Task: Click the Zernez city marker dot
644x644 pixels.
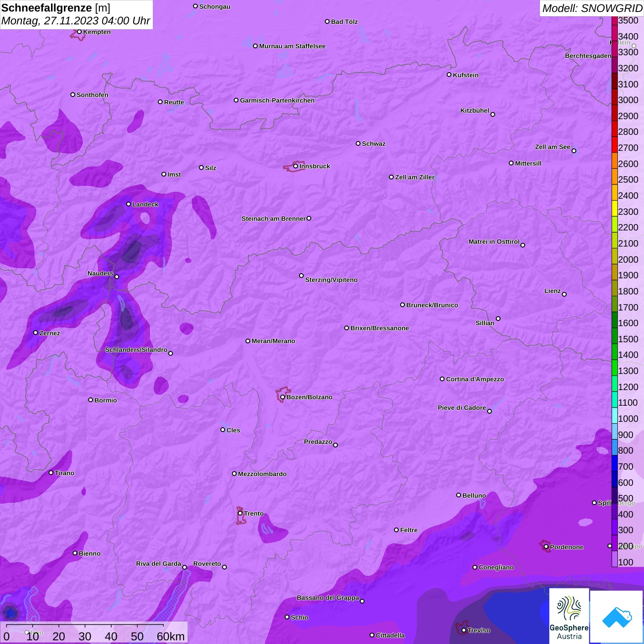Action: (36, 333)
